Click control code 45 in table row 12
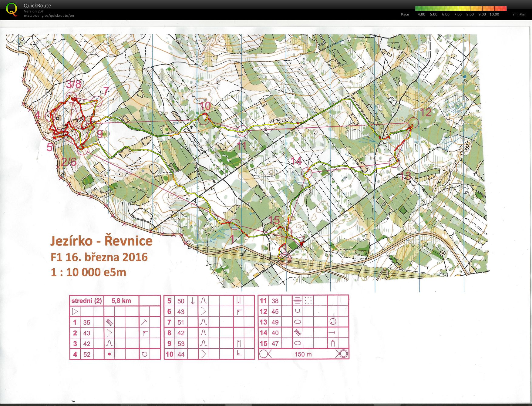The image size is (532, 406). point(275,311)
